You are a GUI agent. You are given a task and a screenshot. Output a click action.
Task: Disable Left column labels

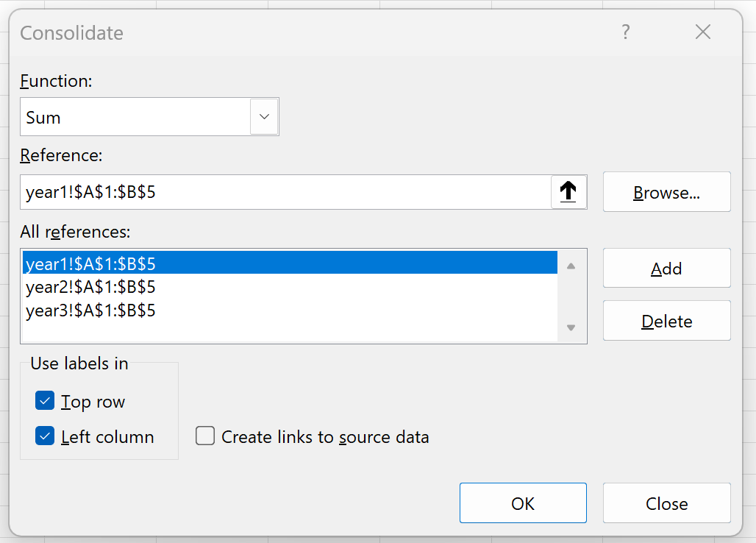click(44, 436)
